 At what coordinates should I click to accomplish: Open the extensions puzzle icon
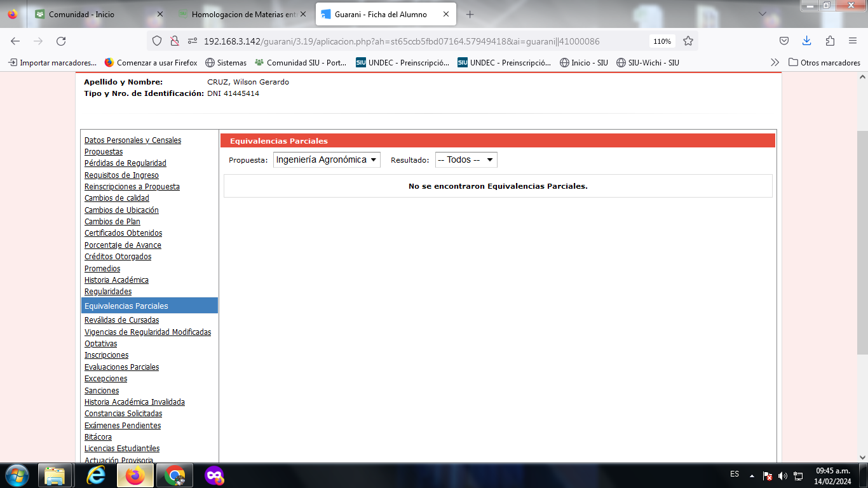pyautogui.click(x=830, y=41)
